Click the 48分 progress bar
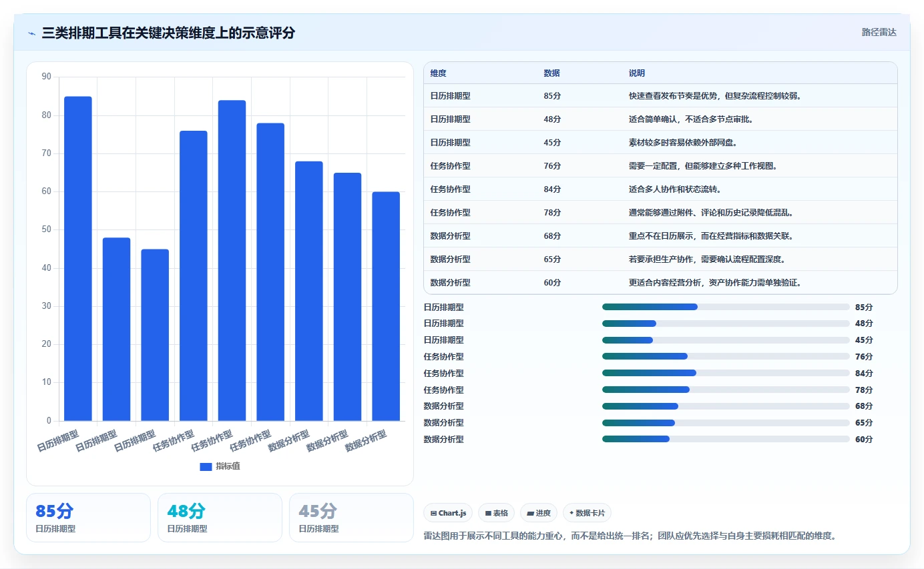 click(726, 324)
